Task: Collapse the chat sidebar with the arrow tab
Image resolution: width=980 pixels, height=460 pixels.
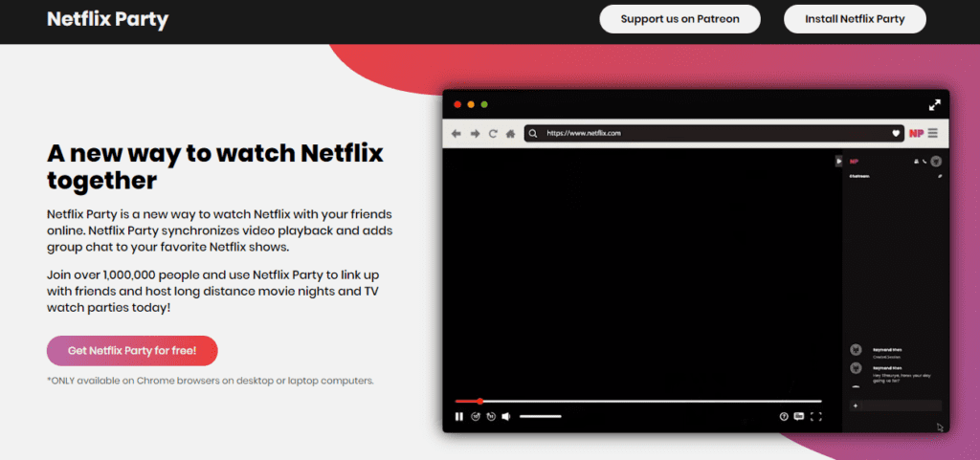Action: (838, 161)
